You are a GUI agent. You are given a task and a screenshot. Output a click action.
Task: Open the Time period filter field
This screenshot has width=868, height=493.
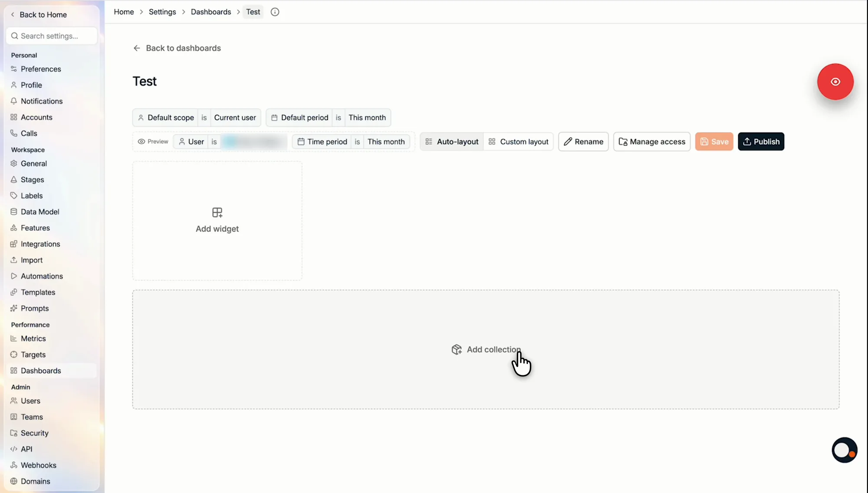322,141
